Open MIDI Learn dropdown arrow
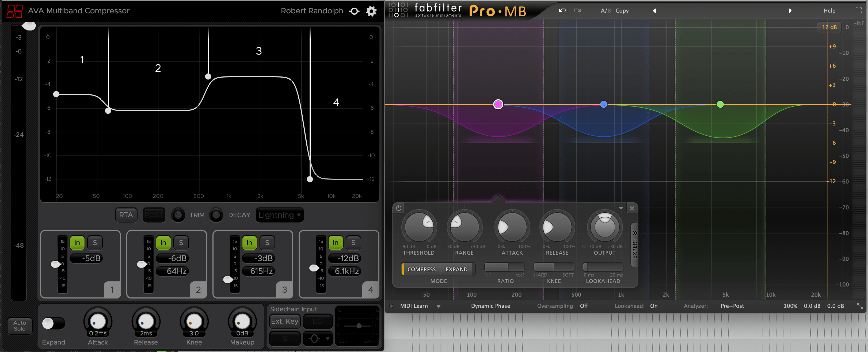Viewport: 868px width, 352px height. pyautogui.click(x=438, y=306)
